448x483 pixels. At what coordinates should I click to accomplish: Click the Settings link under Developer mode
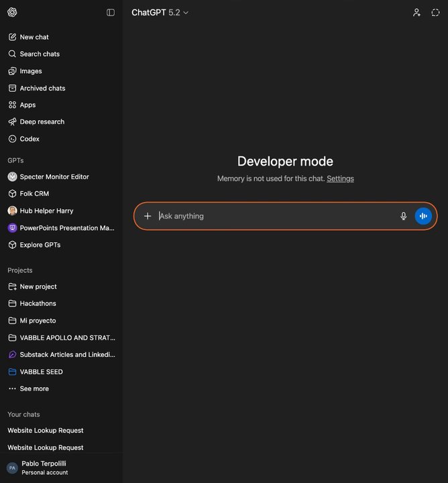(x=340, y=178)
